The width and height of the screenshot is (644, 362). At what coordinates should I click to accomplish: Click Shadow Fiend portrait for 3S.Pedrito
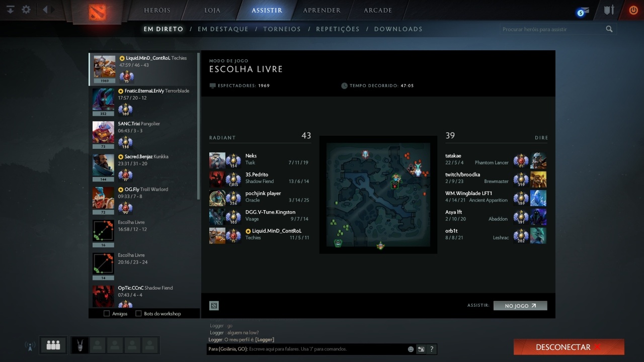pyautogui.click(x=217, y=179)
